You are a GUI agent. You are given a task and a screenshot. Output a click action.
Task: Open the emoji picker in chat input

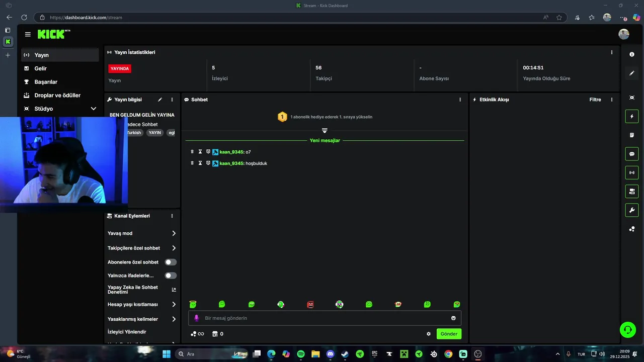(x=453, y=318)
